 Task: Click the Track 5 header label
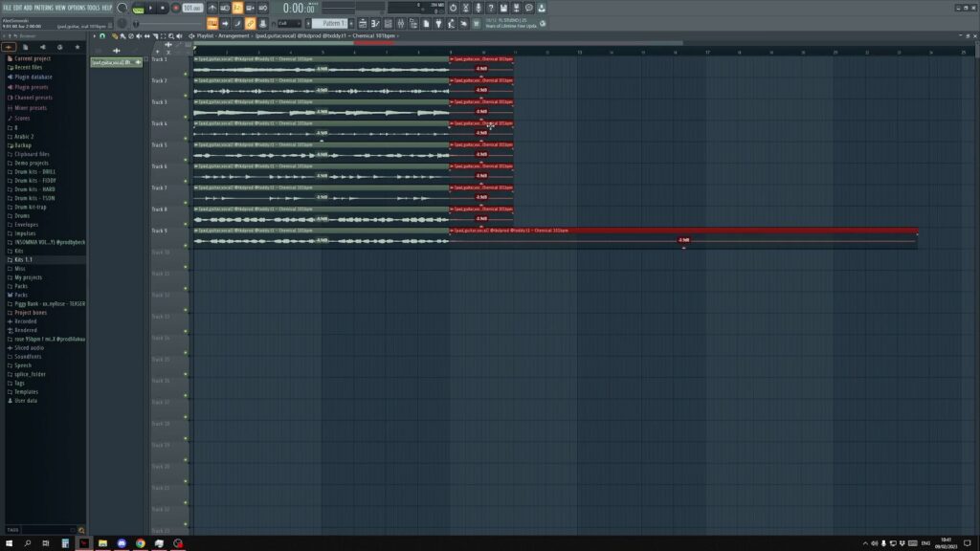(x=160, y=145)
